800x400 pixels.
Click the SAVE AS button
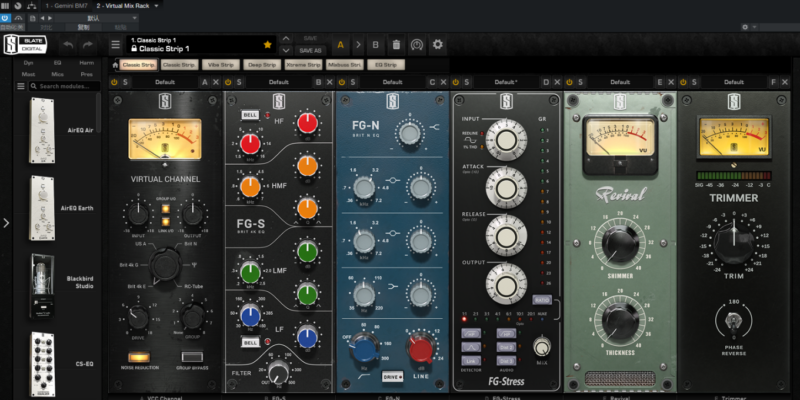pos(310,51)
